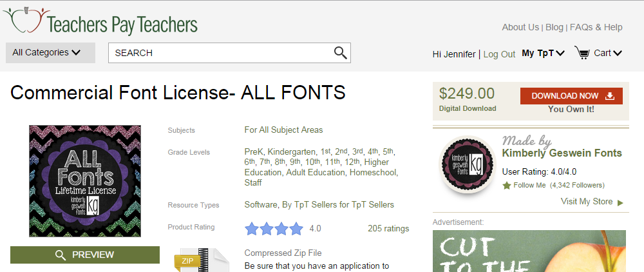Image resolution: width=644 pixels, height=272 pixels.
Task: Open the Kimberly Geswein Fonts store name
Action: click(562, 153)
